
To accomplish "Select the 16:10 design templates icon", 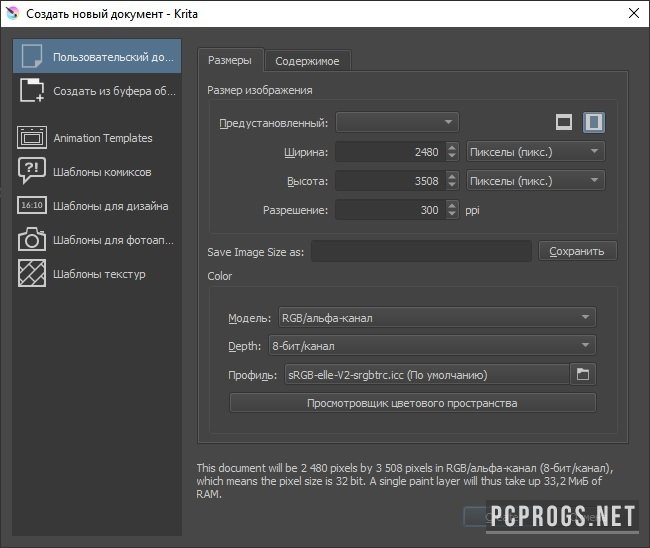I will [32, 205].
